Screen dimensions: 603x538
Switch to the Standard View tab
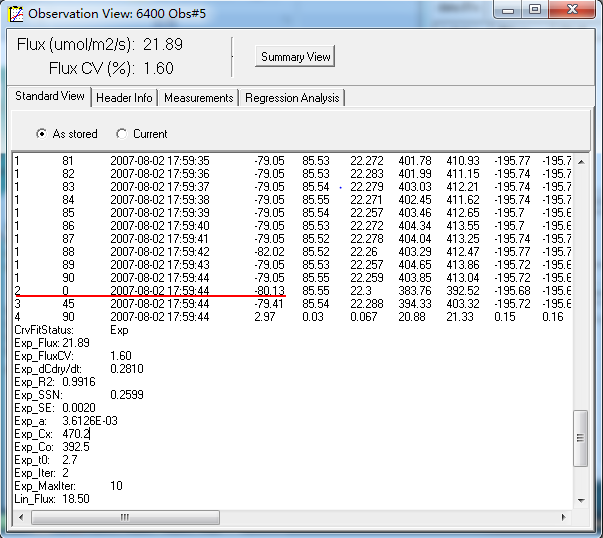(49, 97)
